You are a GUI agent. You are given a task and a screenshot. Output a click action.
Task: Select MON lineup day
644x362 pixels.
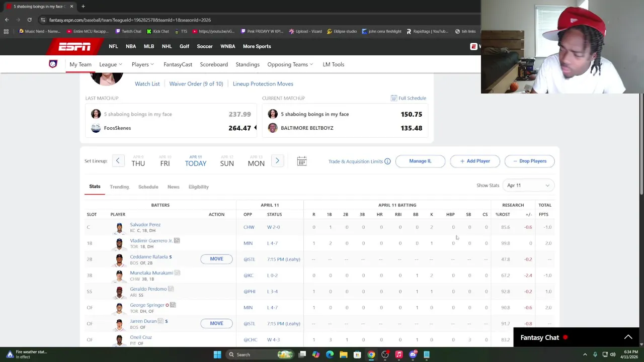[256, 161]
